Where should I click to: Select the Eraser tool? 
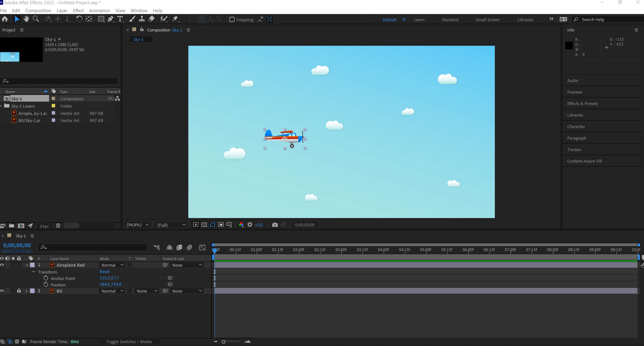[x=152, y=19]
